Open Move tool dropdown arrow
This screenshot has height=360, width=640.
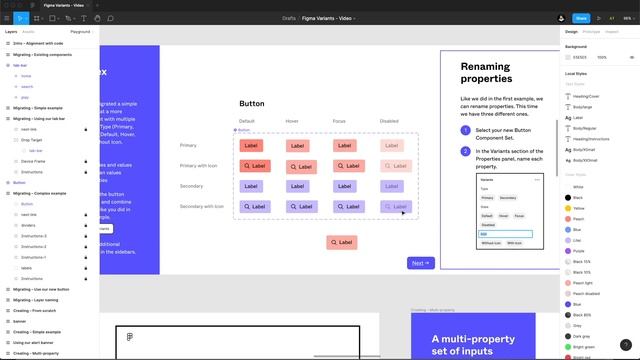[26, 19]
